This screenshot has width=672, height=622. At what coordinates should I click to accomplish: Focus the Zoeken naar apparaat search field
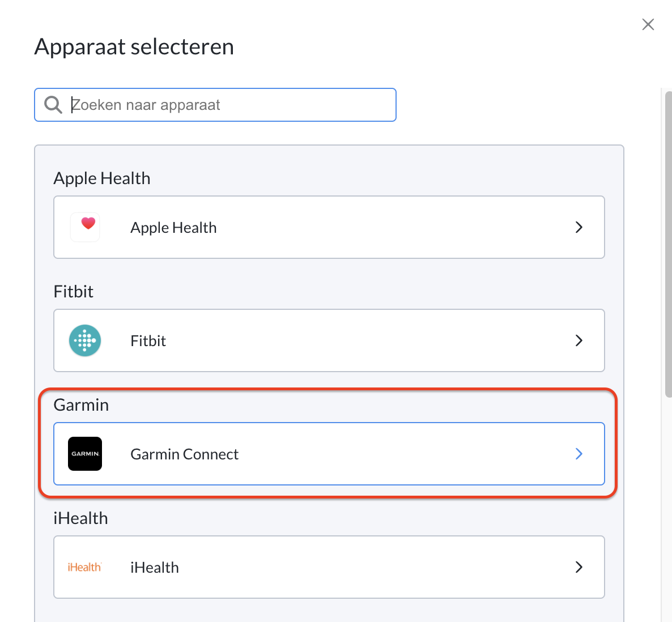pyautogui.click(x=215, y=105)
